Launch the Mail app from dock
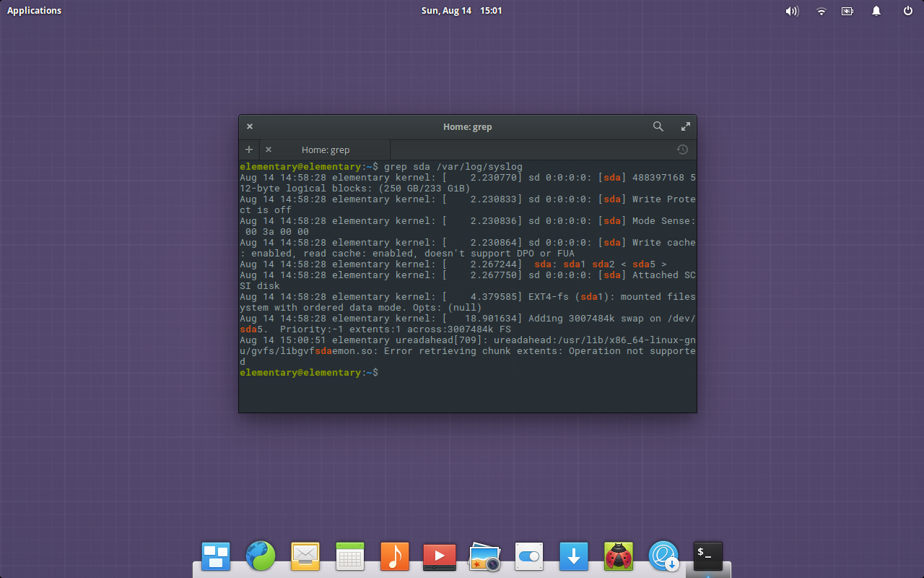 pyautogui.click(x=305, y=556)
